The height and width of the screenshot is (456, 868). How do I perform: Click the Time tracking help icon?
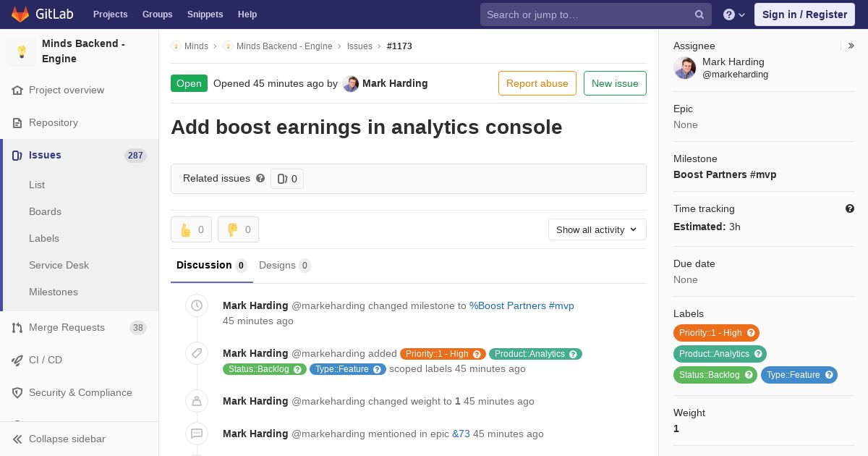point(850,208)
